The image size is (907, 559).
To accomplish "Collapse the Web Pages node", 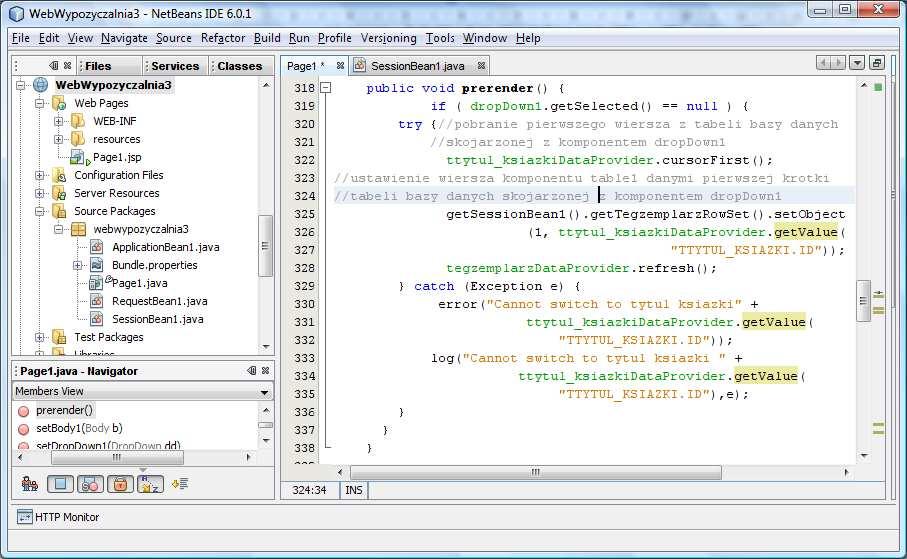I will 39,104.
